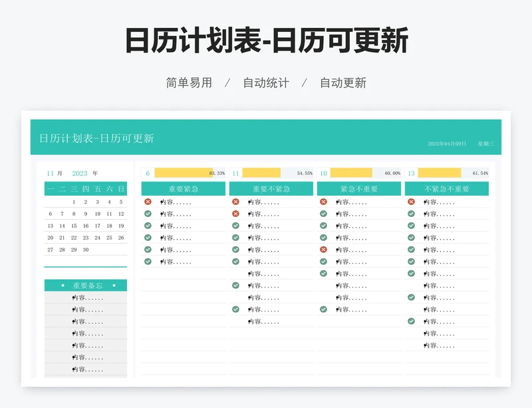
Task: Select date 19 in the calendar
Action: pos(121,226)
